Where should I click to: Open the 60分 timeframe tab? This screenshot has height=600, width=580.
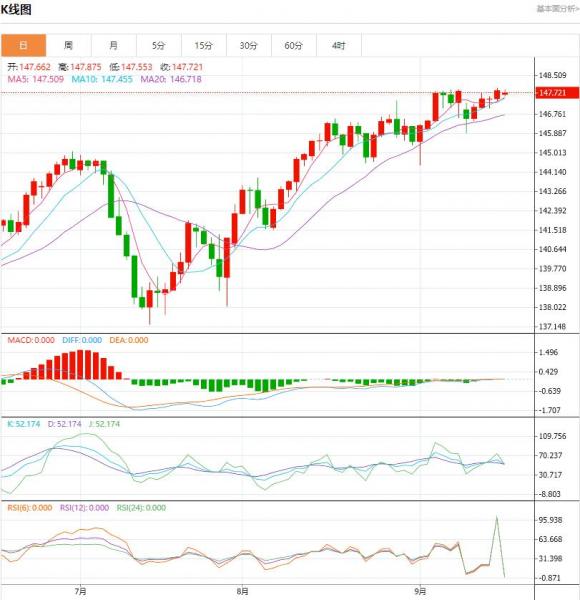click(293, 46)
